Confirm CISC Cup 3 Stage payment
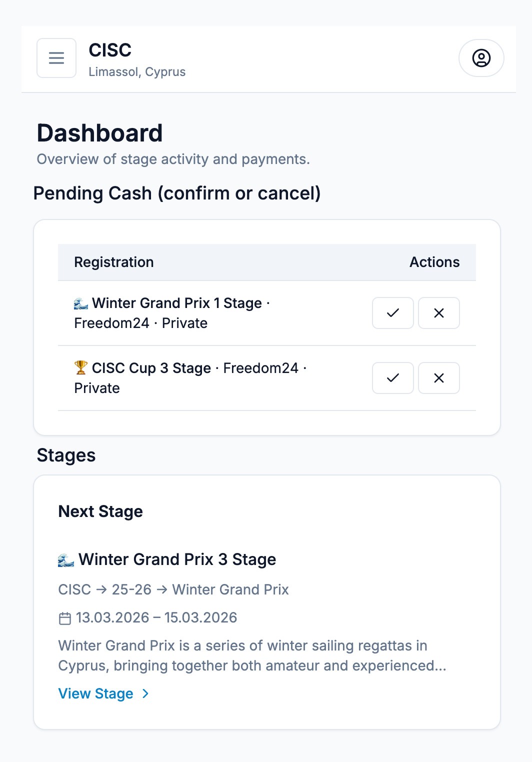This screenshot has height=762, width=532. click(x=392, y=378)
